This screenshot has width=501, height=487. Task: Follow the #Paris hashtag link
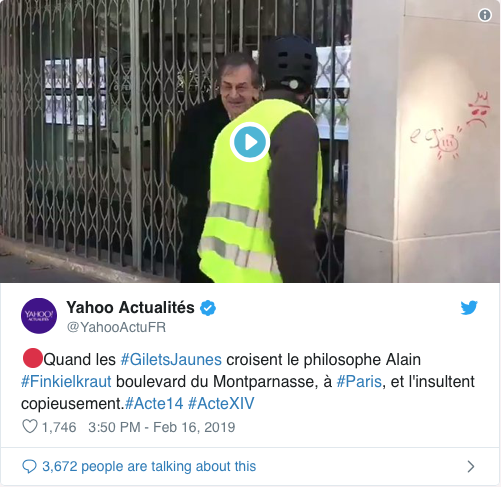tap(359, 381)
